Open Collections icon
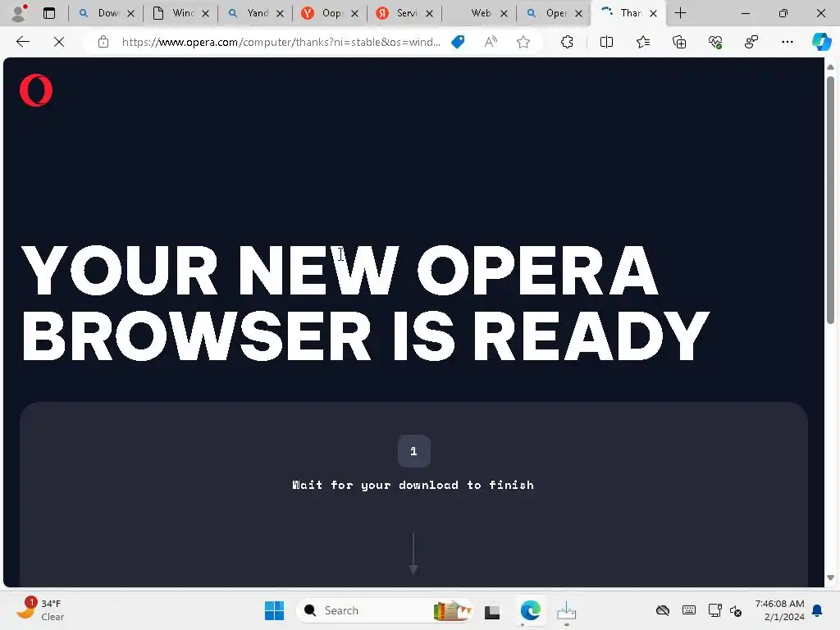This screenshot has width=840, height=630. point(679,42)
